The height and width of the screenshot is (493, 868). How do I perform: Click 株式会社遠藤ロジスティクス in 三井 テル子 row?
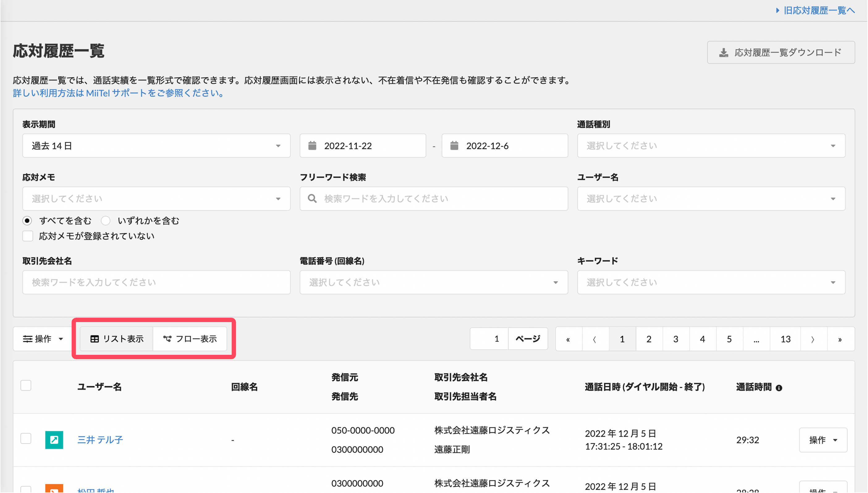point(492,430)
